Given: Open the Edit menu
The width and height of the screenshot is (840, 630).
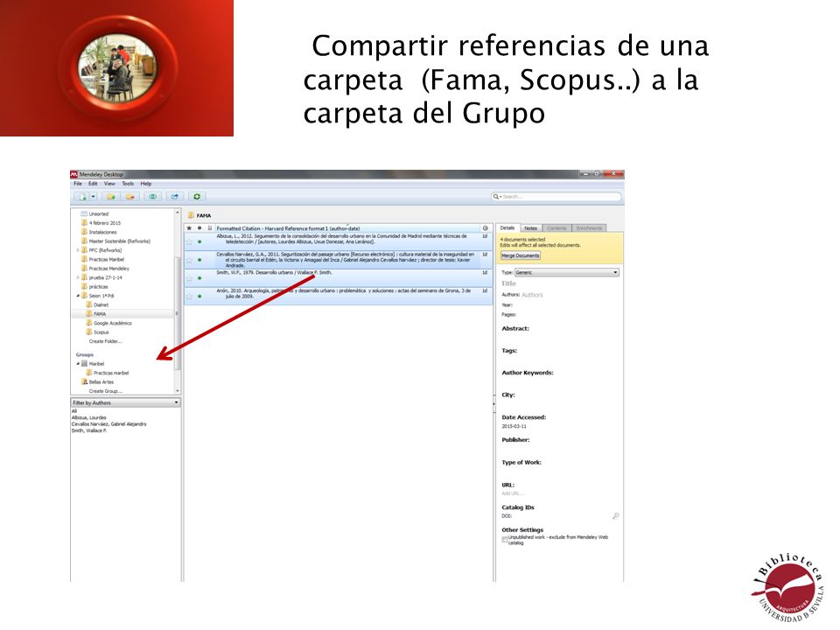Looking at the screenshot, I should tap(93, 184).
